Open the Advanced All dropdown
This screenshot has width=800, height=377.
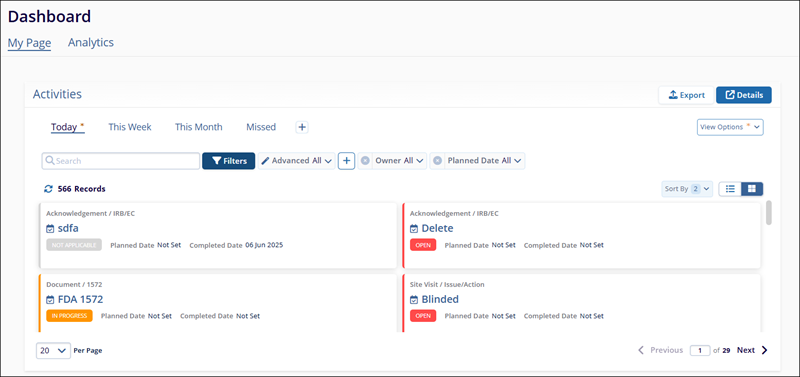coord(296,161)
